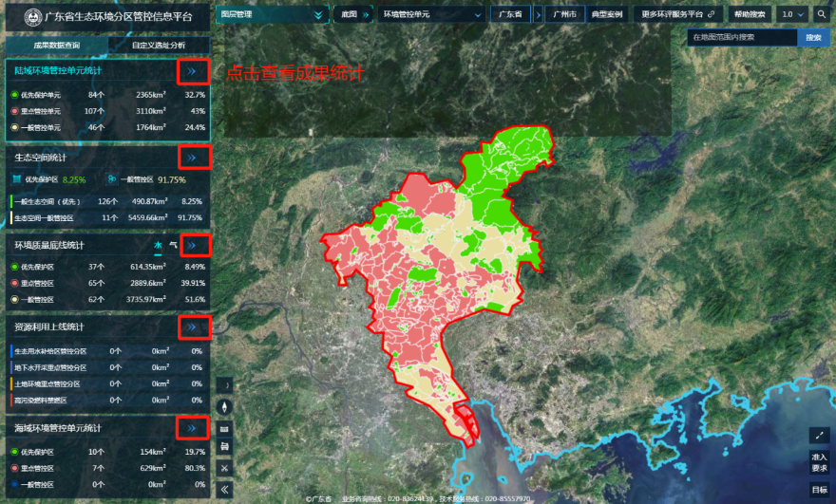Click the green 优先保护单元 legend dot

coord(14,95)
